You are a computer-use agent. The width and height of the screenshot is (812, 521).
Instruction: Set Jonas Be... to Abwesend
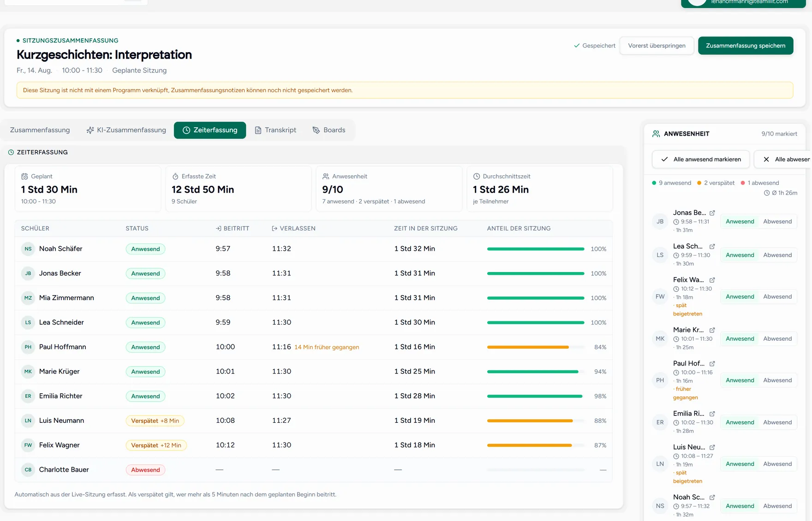point(777,221)
